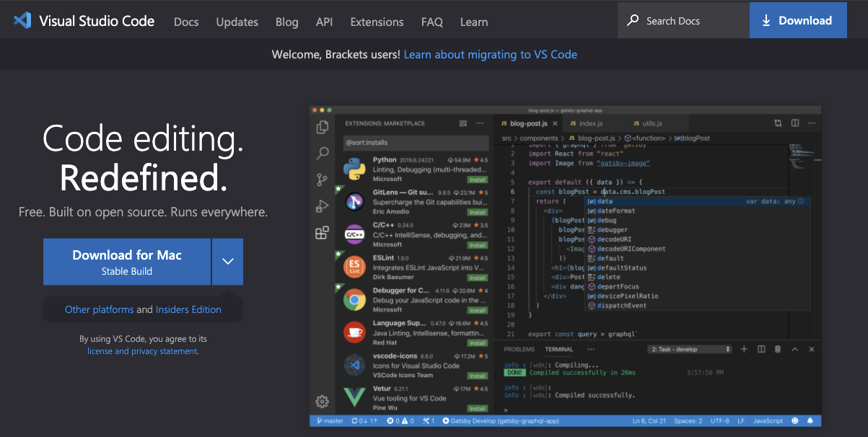Open the Insiders Edition link
The height and width of the screenshot is (437, 868).
tap(188, 309)
